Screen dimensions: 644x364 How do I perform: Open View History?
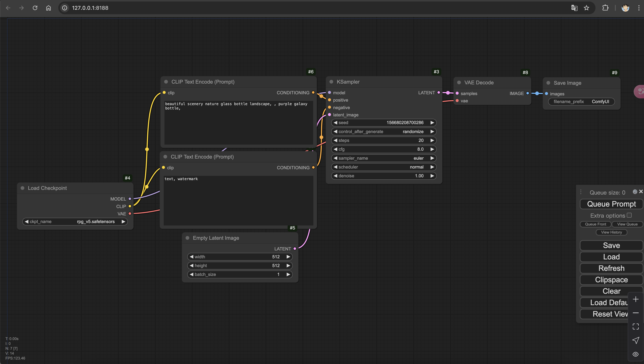(x=611, y=232)
